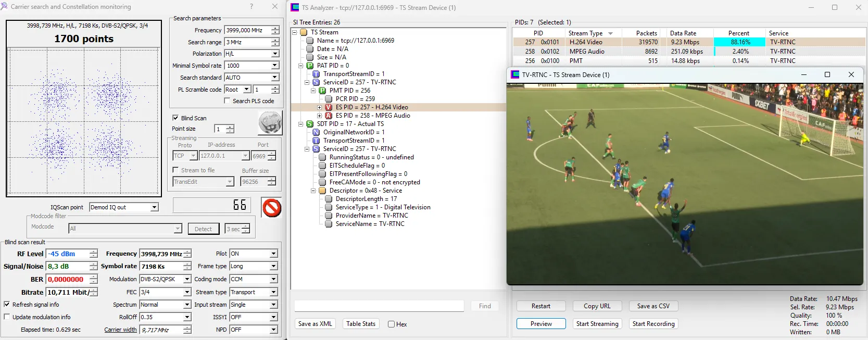
Task: Open the Polarization dropdown
Action: (274, 54)
